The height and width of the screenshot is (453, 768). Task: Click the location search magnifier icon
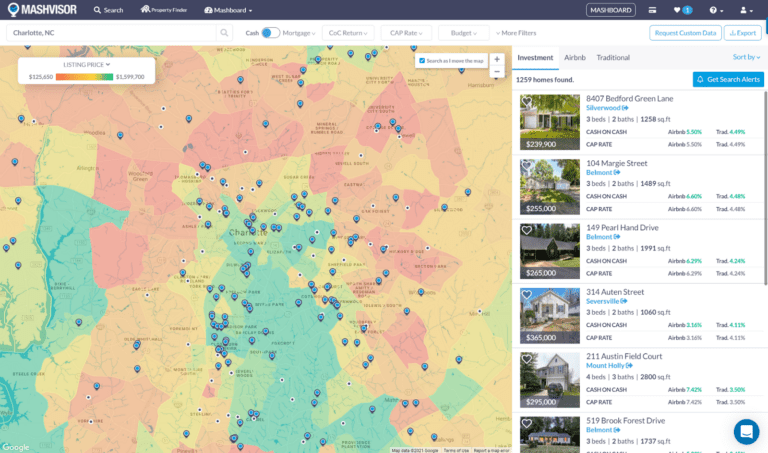coord(224,33)
